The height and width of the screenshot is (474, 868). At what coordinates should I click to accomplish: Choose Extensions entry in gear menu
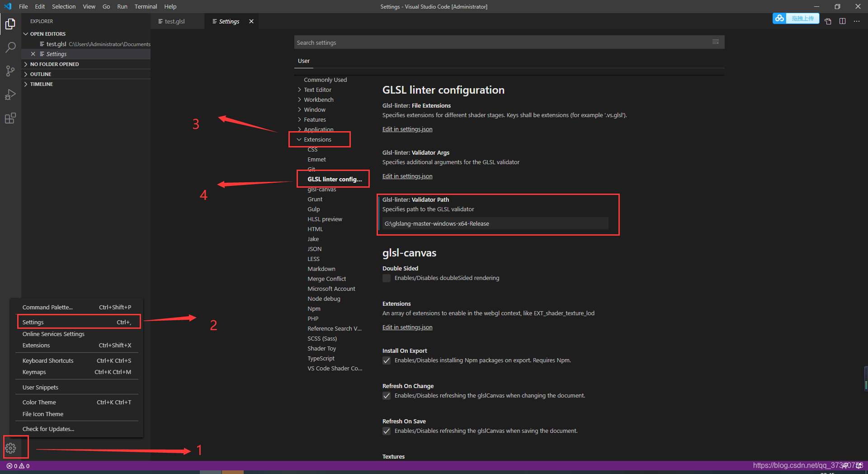(77, 345)
